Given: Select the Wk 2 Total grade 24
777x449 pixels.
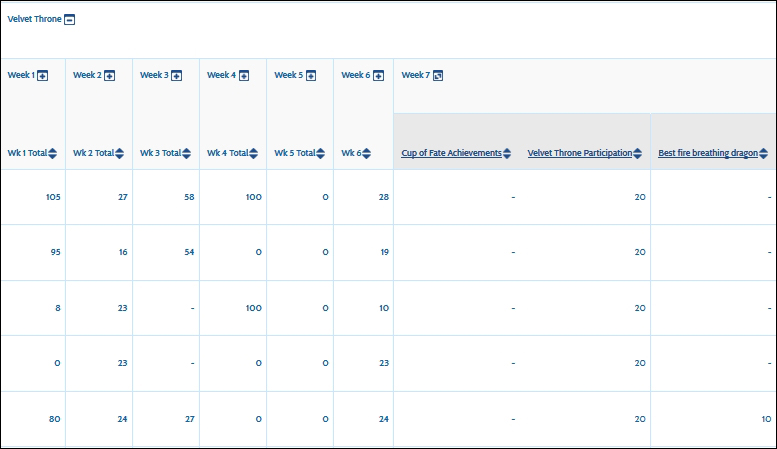Looking at the screenshot, I should [x=122, y=419].
